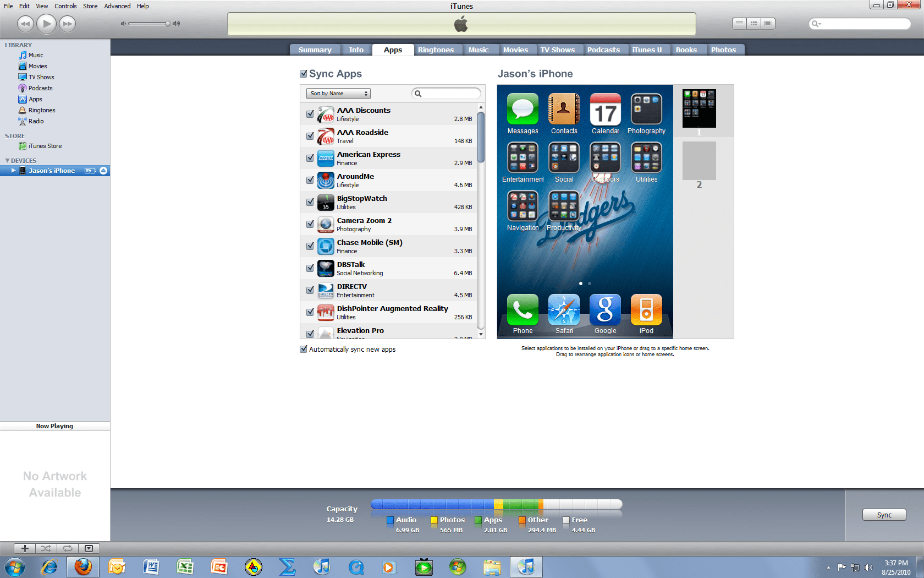Select the Phone icon in dock
This screenshot has height=578, width=924.
[x=522, y=309]
